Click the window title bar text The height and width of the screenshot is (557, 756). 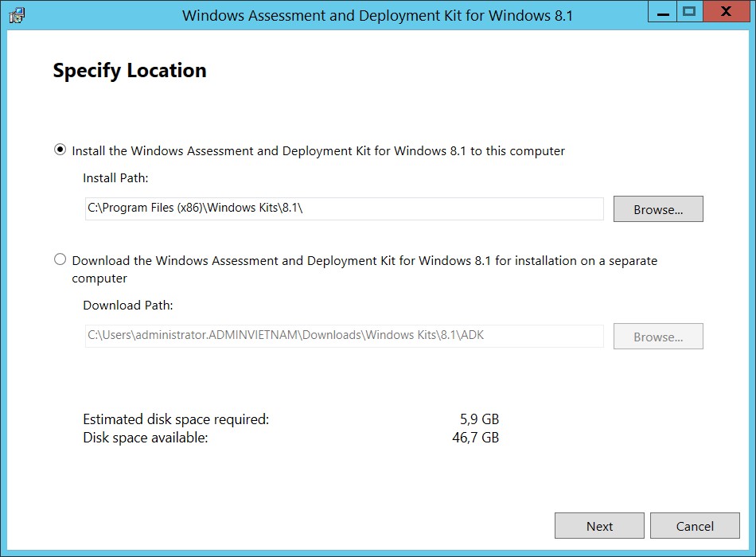tap(377, 15)
